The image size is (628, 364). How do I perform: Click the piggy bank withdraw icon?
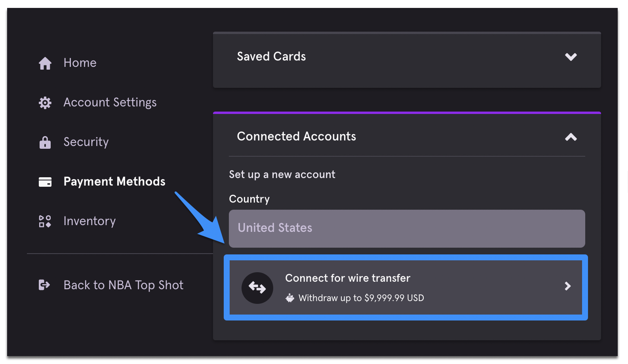[290, 298]
